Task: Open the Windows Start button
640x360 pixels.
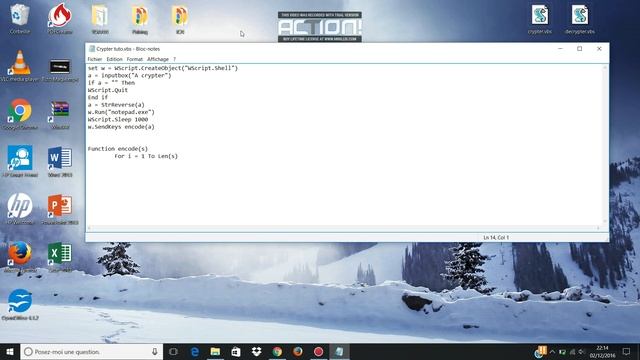Action: tap(10, 351)
